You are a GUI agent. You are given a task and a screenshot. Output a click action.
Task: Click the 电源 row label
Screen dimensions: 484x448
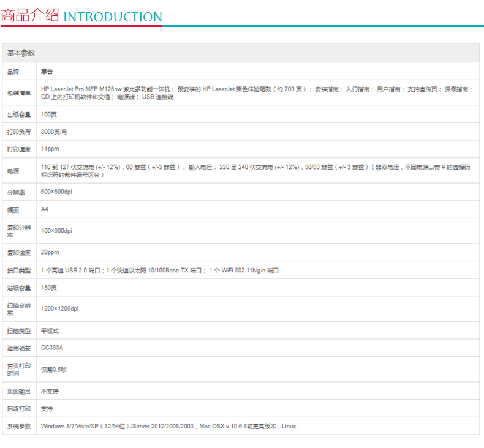click(x=13, y=171)
